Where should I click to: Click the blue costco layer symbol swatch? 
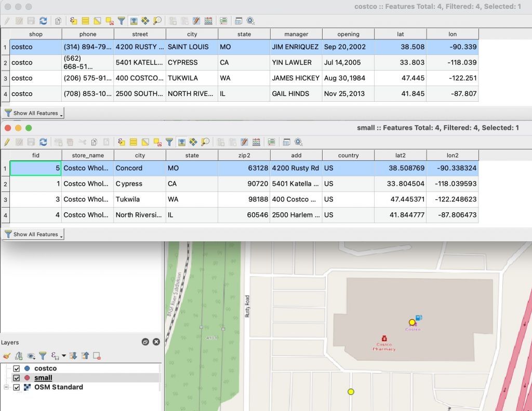pyautogui.click(x=27, y=368)
